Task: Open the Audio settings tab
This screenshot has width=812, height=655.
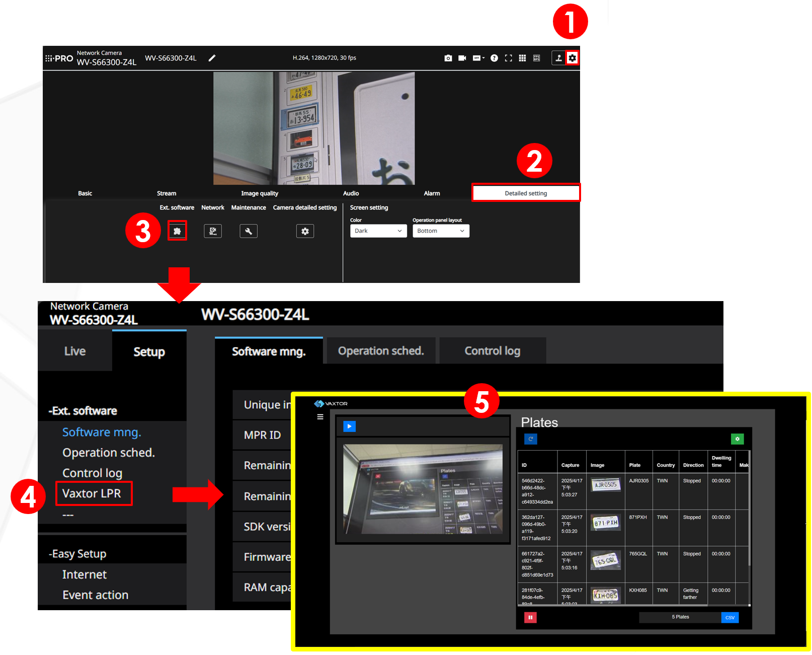Action: click(x=351, y=193)
